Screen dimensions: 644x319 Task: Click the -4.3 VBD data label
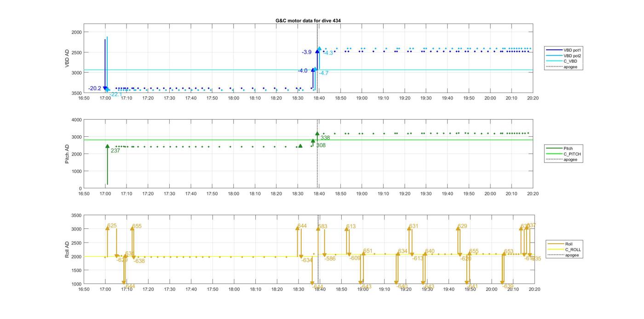(328, 53)
